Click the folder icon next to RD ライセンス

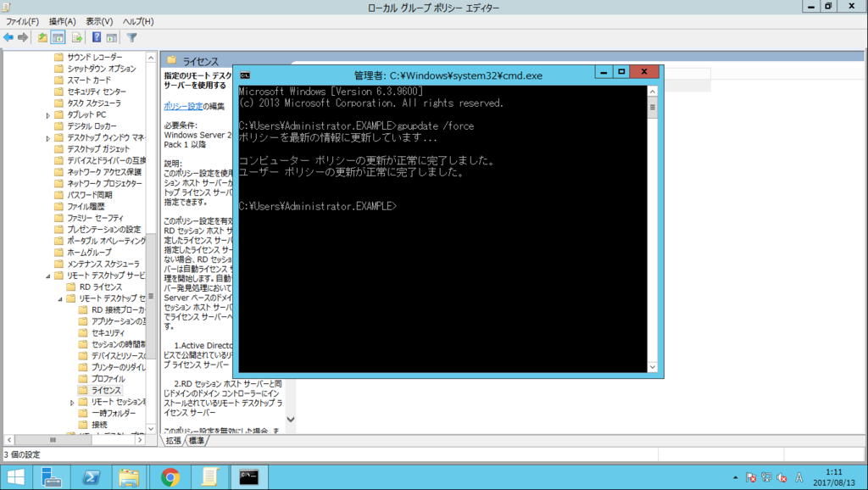click(71, 287)
